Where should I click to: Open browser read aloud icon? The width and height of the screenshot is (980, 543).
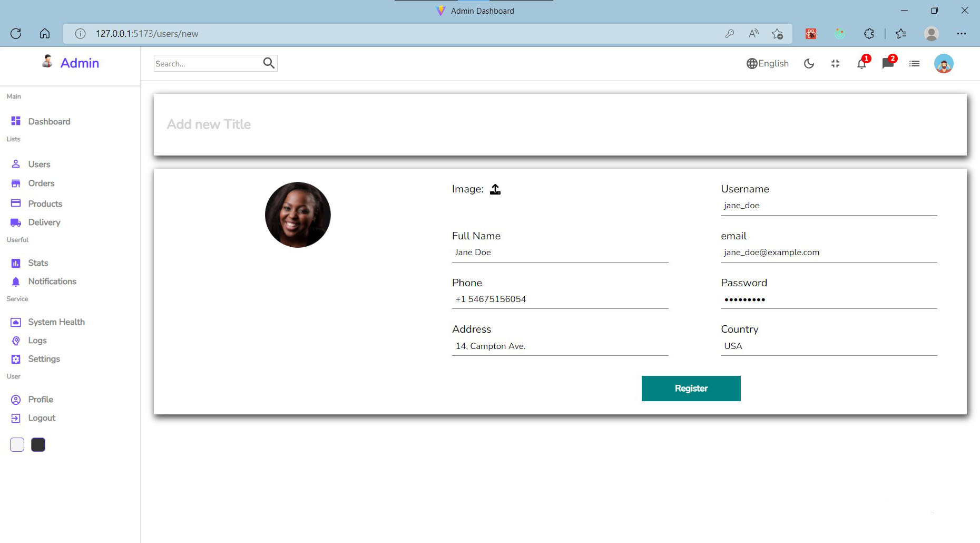[x=753, y=34]
